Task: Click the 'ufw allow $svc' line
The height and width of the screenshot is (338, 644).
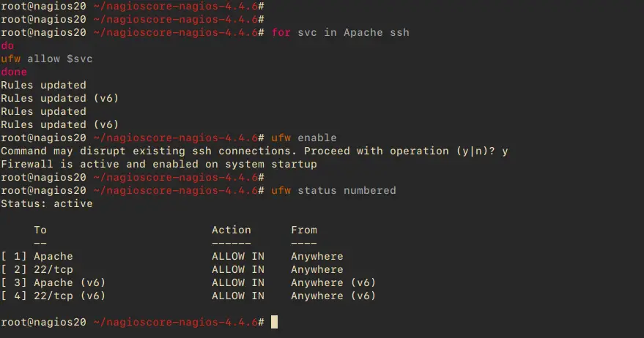Action: (x=47, y=59)
